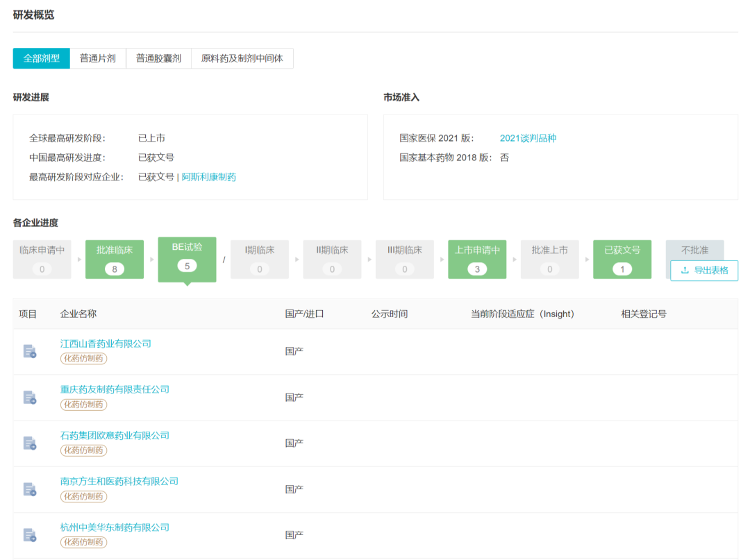Open the 原料药及制剂中间体 tab
750x560 pixels.
point(242,58)
